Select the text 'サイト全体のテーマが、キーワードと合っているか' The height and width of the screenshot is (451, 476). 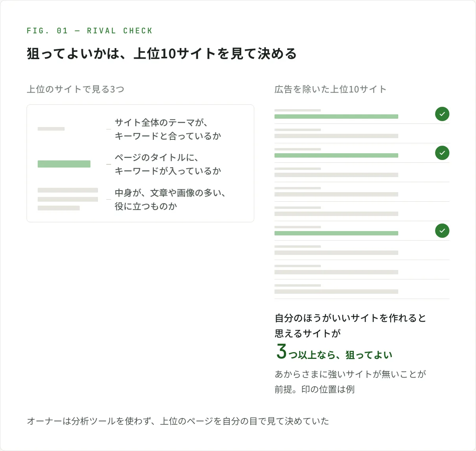point(168,129)
